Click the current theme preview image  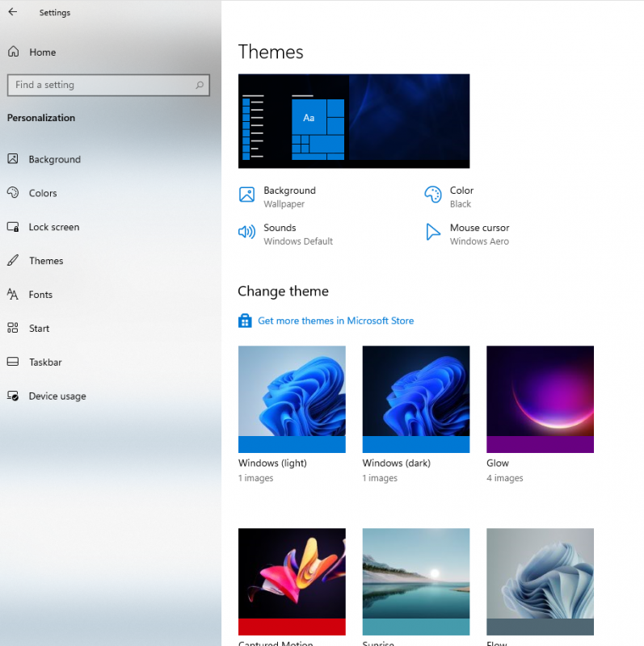pyautogui.click(x=354, y=121)
